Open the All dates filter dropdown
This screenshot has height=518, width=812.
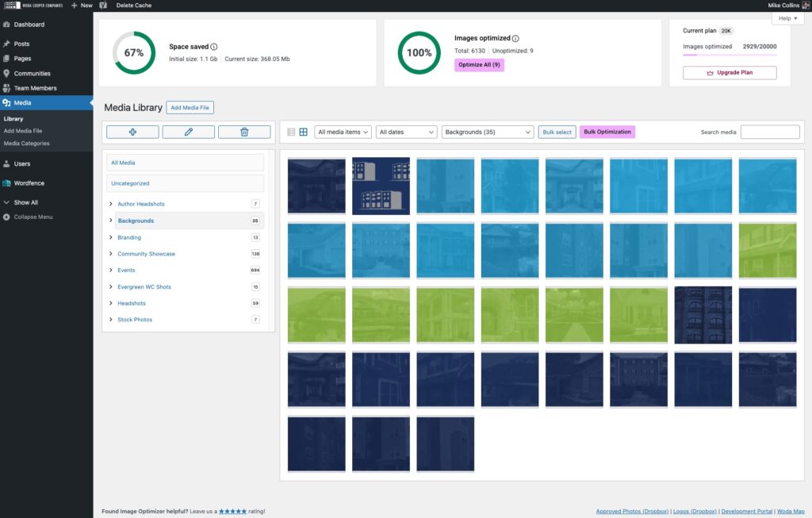[x=407, y=132]
